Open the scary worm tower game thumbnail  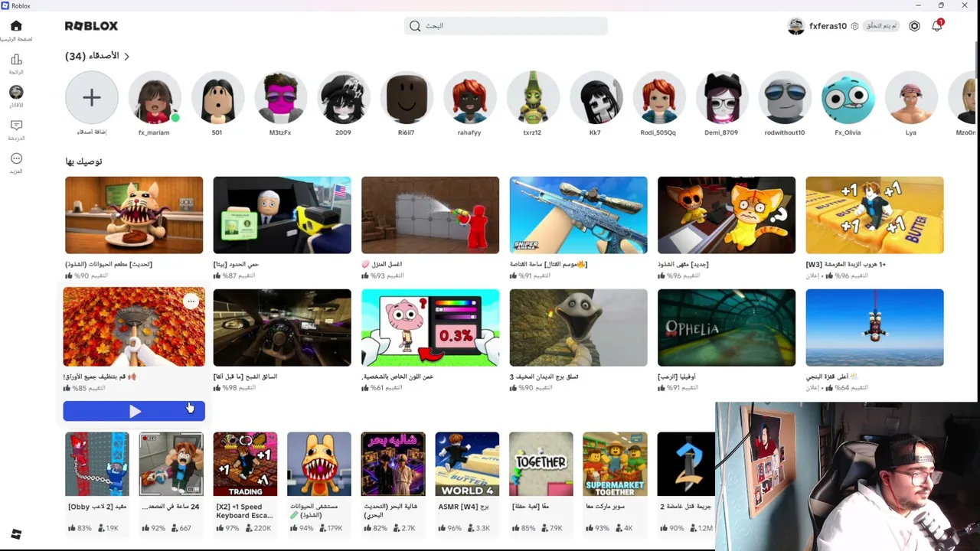click(579, 328)
